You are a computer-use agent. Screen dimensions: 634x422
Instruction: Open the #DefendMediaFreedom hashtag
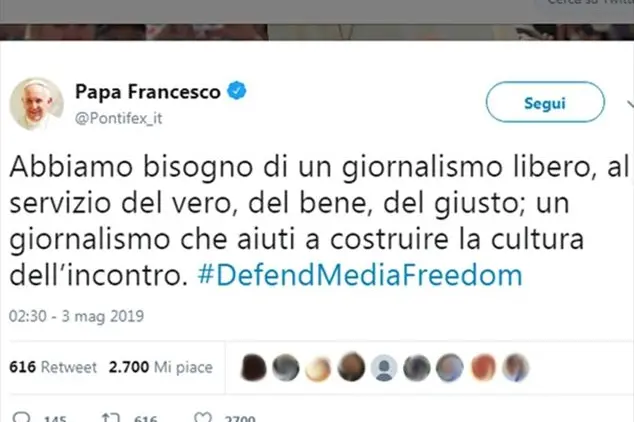coord(360,276)
